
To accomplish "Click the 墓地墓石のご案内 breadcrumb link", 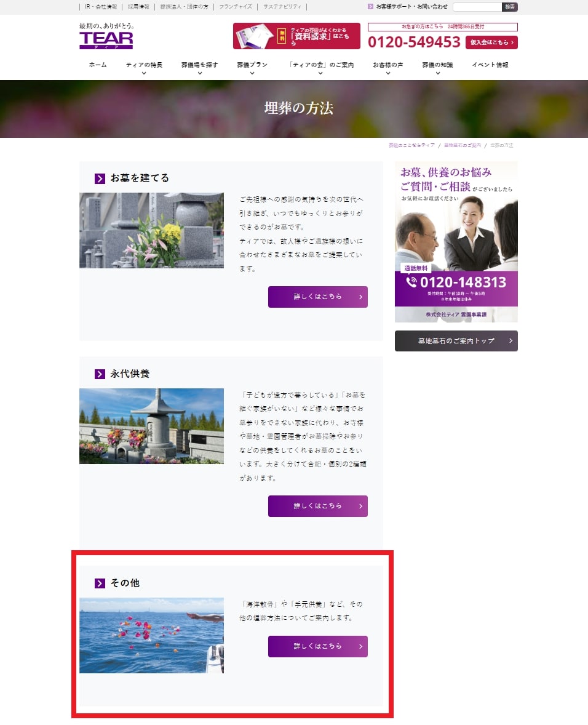I will point(462,145).
